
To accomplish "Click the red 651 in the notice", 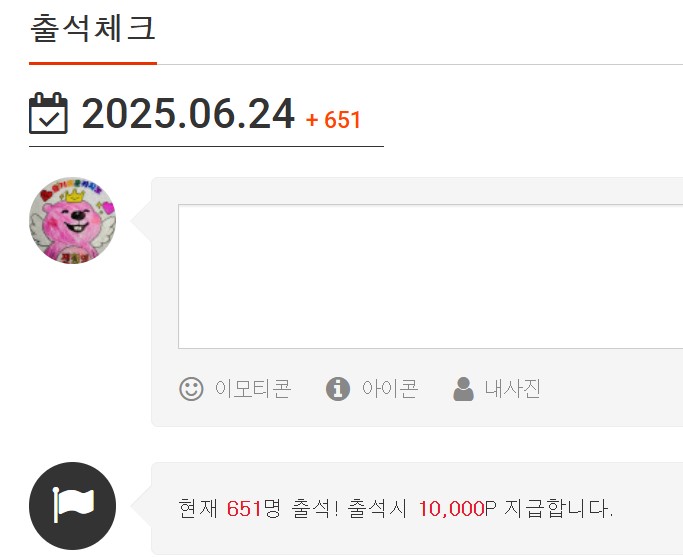I will tap(244, 509).
